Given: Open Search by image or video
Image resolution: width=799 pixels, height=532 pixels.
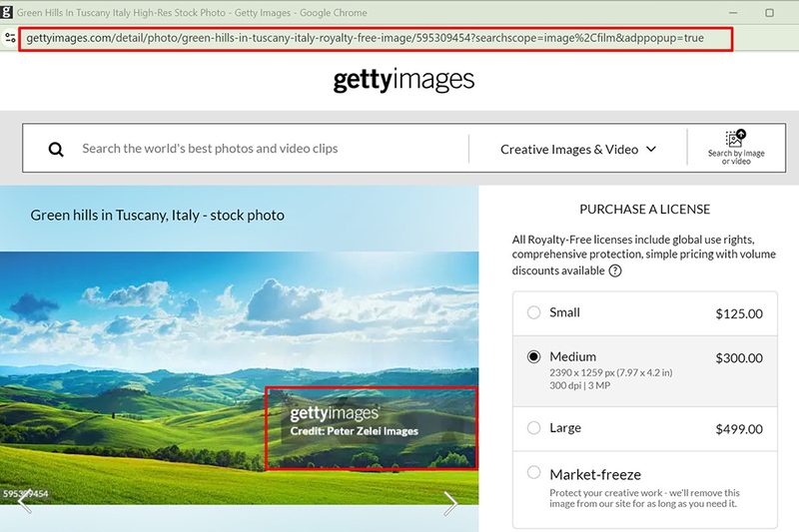Looking at the screenshot, I should point(736,148).
